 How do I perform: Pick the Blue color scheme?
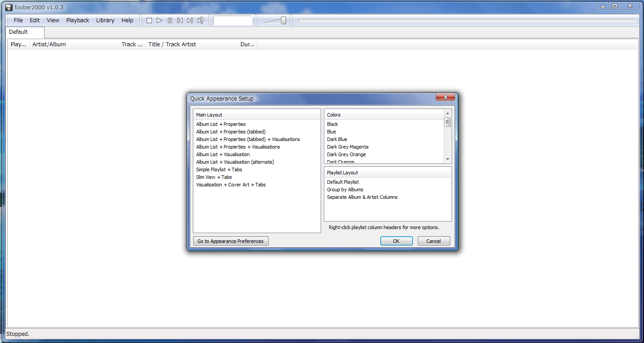pos(331,132)
